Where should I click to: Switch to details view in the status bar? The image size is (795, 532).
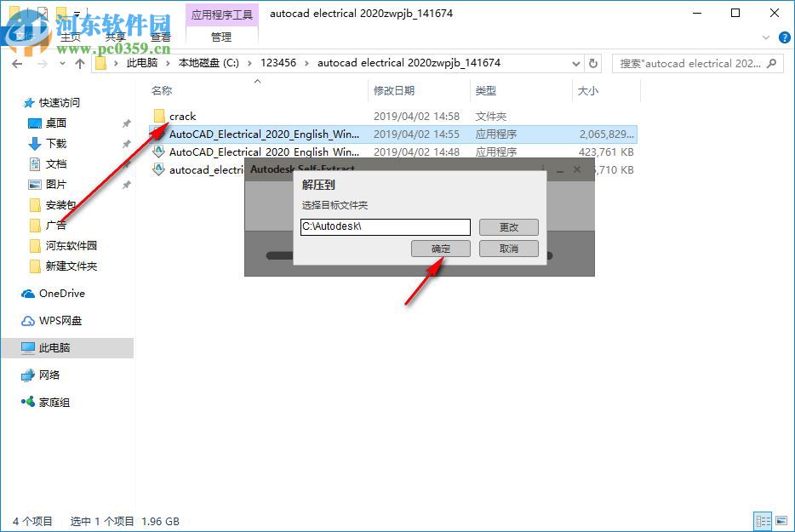click(x=764, y=521)
